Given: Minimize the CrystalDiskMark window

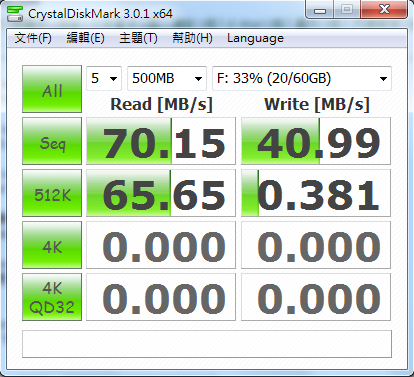Looking at the screenshot, I should (x=320, y=10).
